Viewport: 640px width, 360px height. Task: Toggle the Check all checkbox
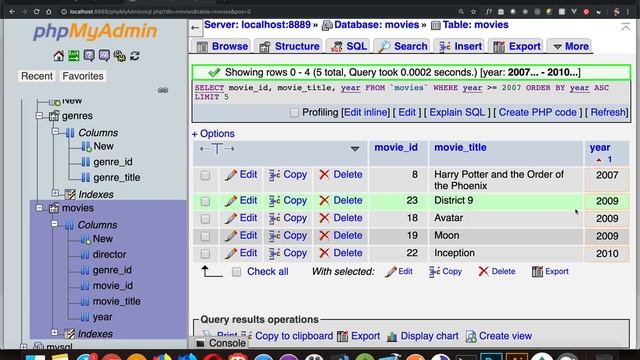236,272
